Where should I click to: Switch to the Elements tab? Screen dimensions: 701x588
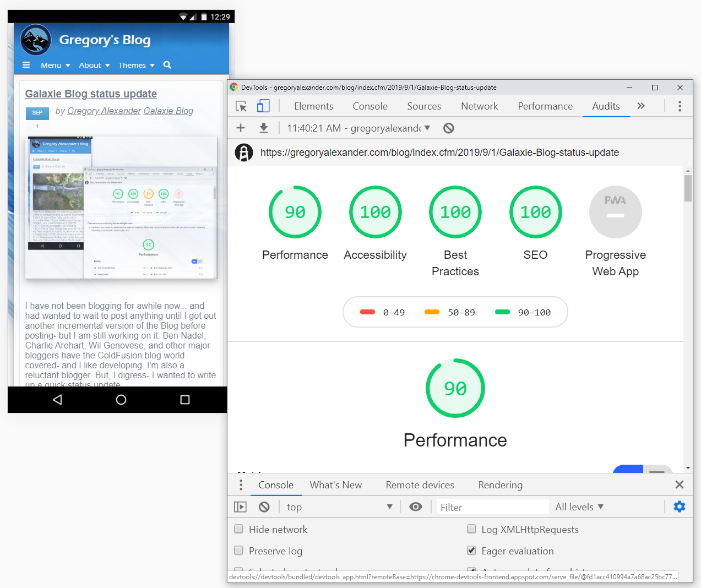[313, 106]
